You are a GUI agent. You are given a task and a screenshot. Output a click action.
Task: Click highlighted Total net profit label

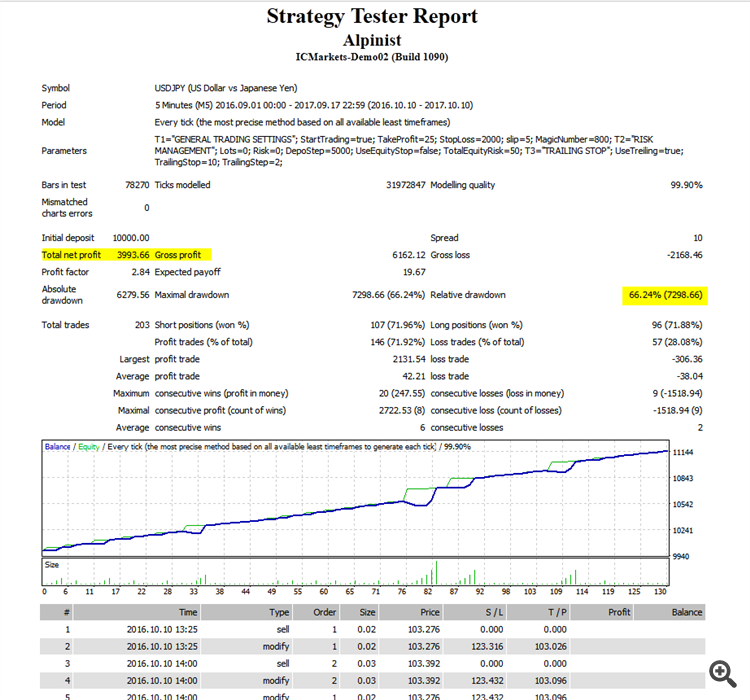tap(71, 255)
